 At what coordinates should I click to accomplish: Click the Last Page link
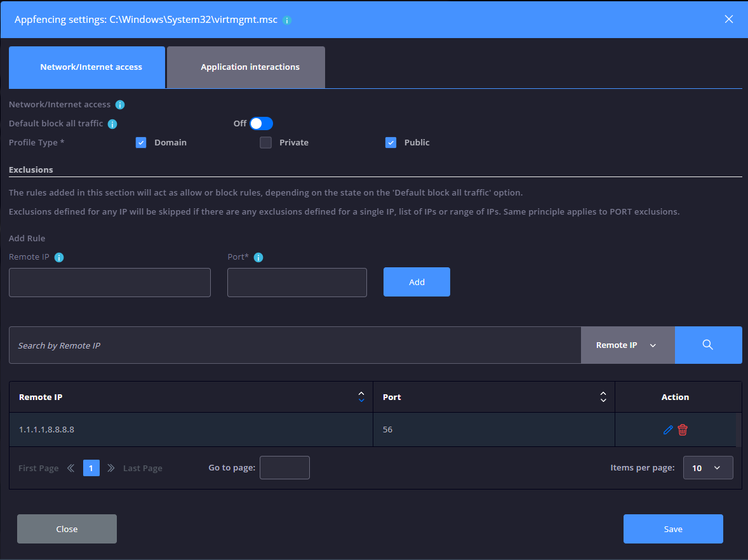[143, 469]
